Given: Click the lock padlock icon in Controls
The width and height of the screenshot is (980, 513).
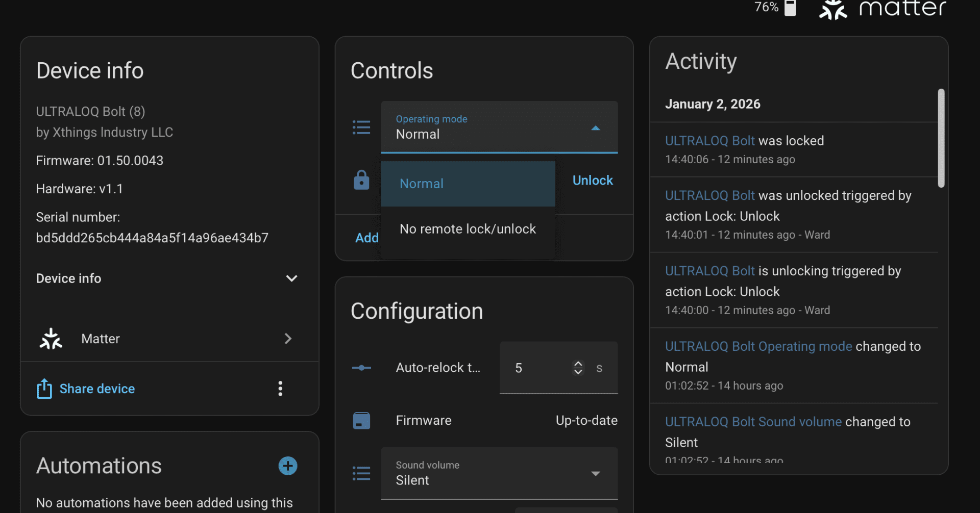Looking at the screenshot, I should [361, 180].
